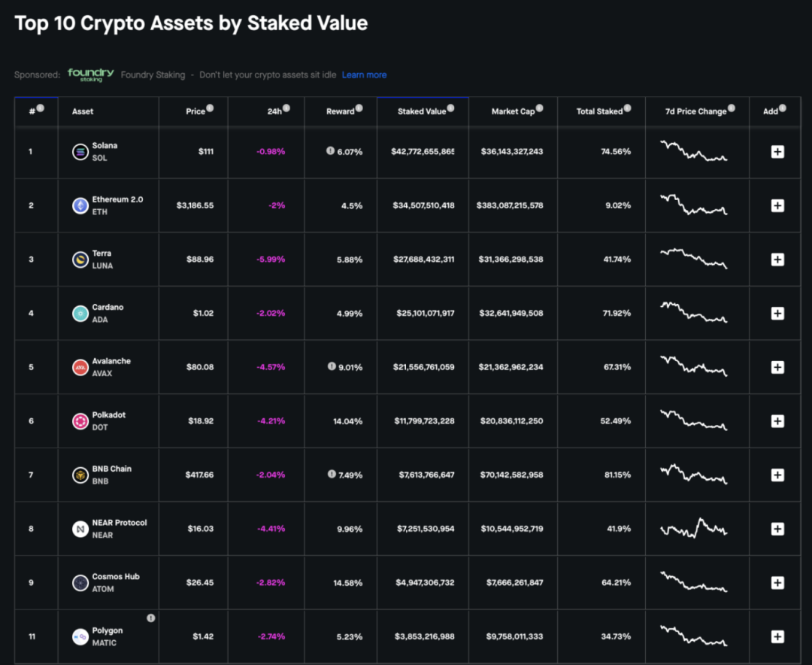The image size is (812, 665).
Task: Sort table by Market Cap header
Action: click(x=513, y=111)
